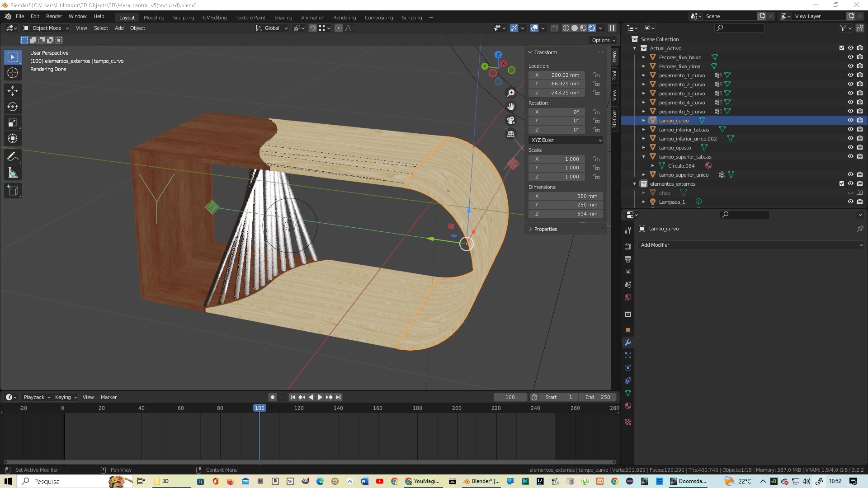Open Blender from the Windows taskbar
Screen dimensions: 868x488
pyautogui.click(x=481, y=481)
